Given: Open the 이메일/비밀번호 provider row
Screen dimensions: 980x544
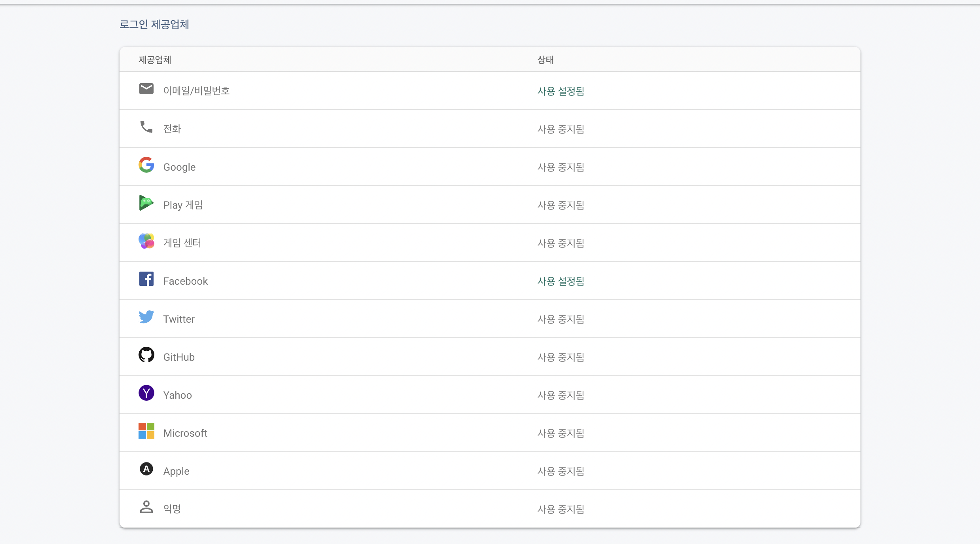Looking at the screenshot, I should 196,91.
